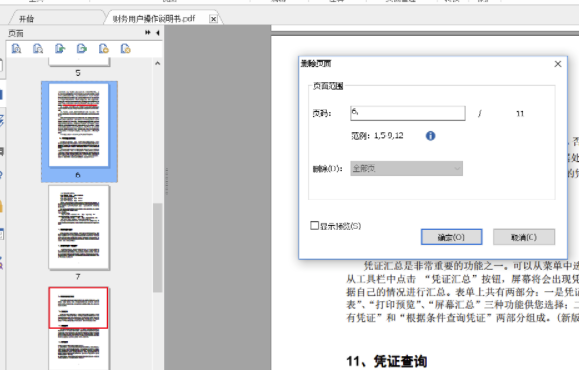This screenshot has width=579, height=370.
Task: Click the 范例: 1,5 9,12 example text
Action: (x=377, y=136)
